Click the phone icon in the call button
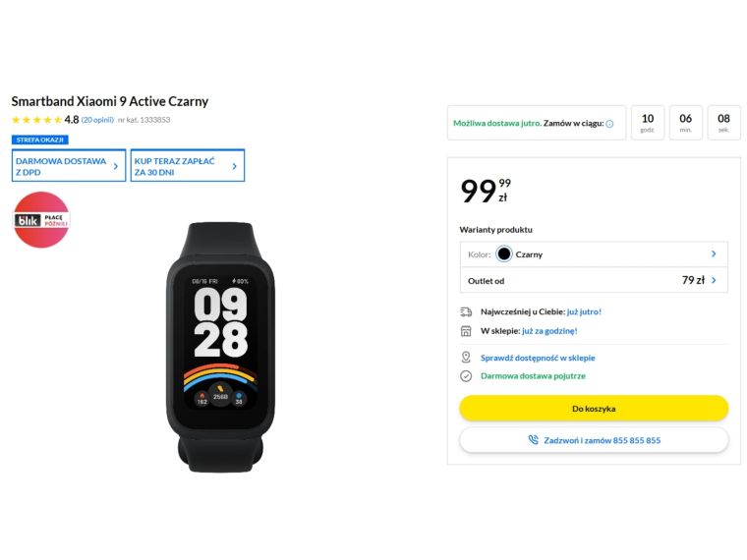The width and height of the screenshot is (747, 560). (533, 440)
